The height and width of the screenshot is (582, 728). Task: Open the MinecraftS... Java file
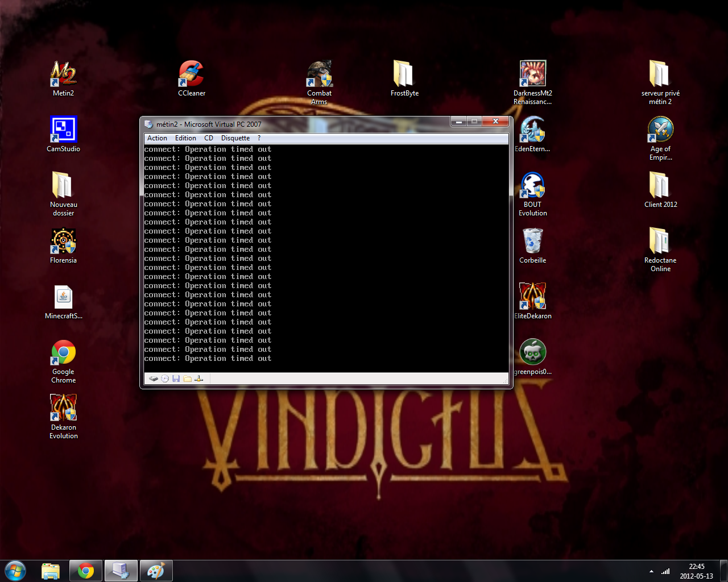[63, 301]
